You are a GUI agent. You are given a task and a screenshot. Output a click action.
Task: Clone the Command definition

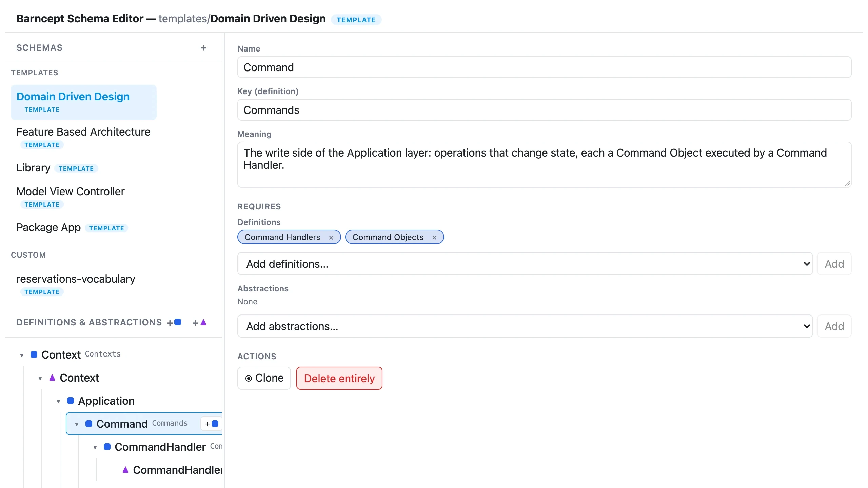click(x=264, y=378)
